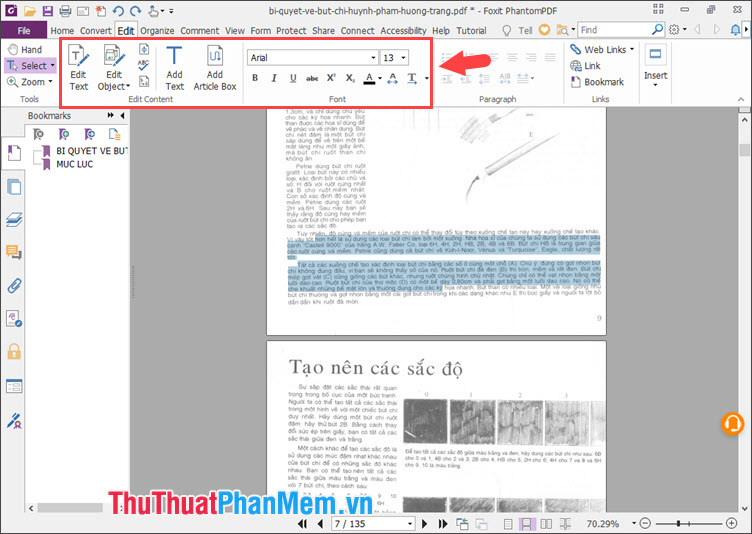Choose the Add Article Box tool

click(x=215, y=68)
